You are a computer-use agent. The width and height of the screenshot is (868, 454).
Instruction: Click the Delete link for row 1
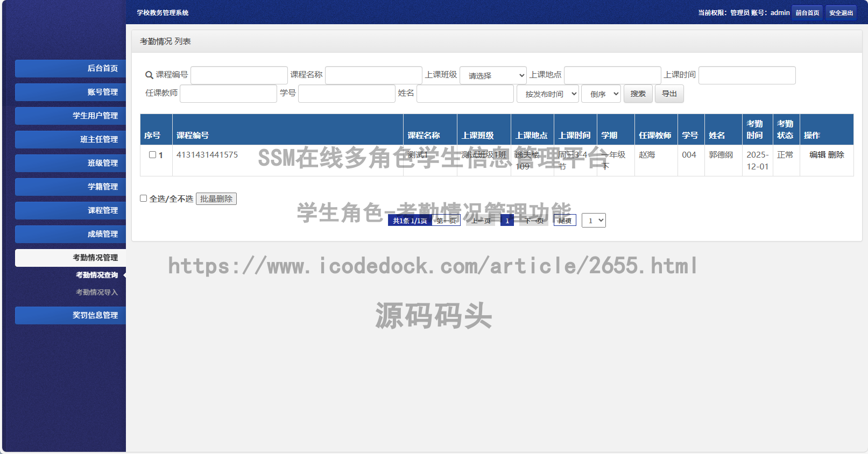pyautogui.click(x=836, y=155)
